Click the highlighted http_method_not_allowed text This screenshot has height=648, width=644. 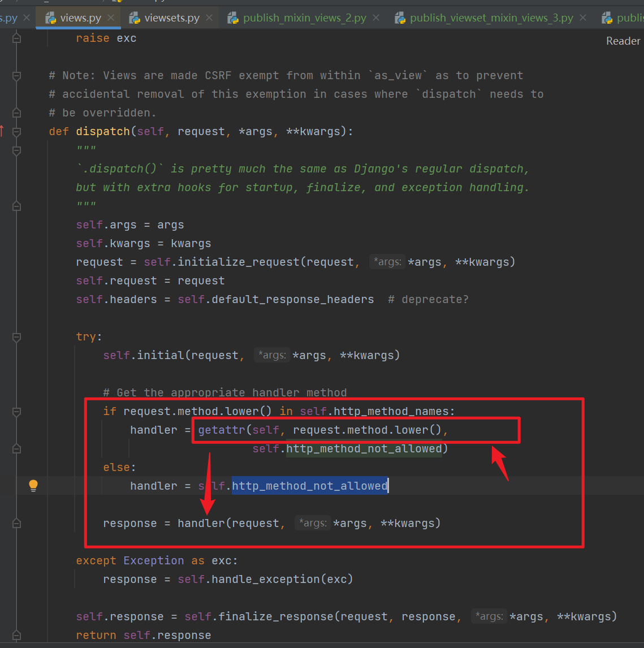tap(309, 485)
